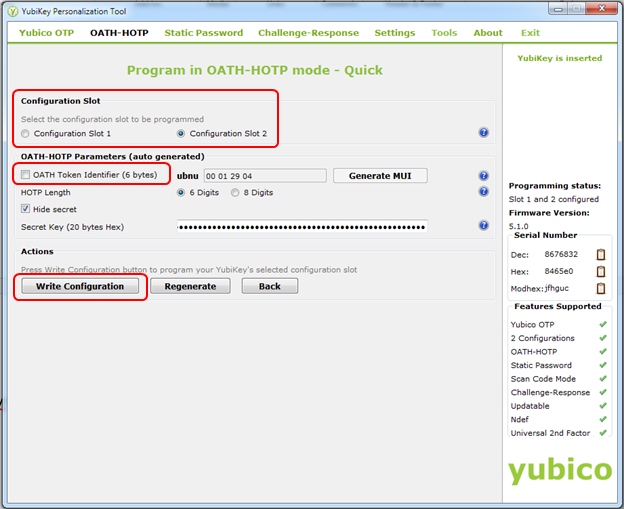Image resolution: width=624 pixels, height=509 pixels.
Task: Open help icon beside HOTP Length
Action: (483, 191)
